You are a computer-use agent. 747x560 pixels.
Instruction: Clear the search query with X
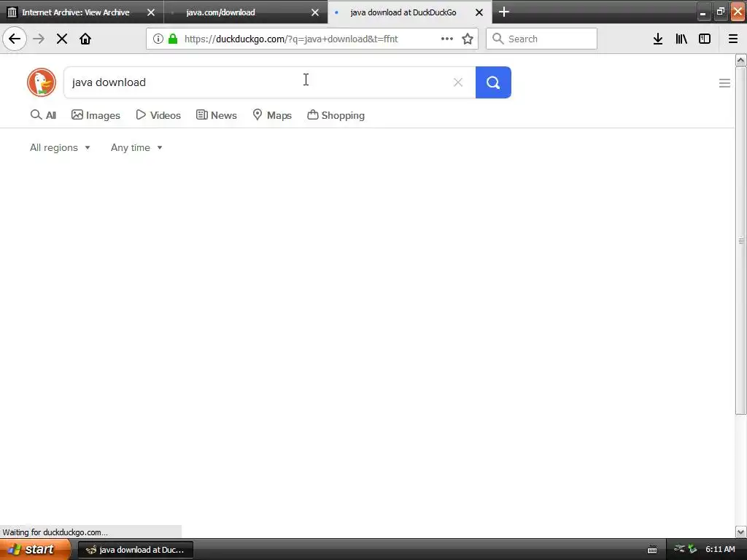458,82
